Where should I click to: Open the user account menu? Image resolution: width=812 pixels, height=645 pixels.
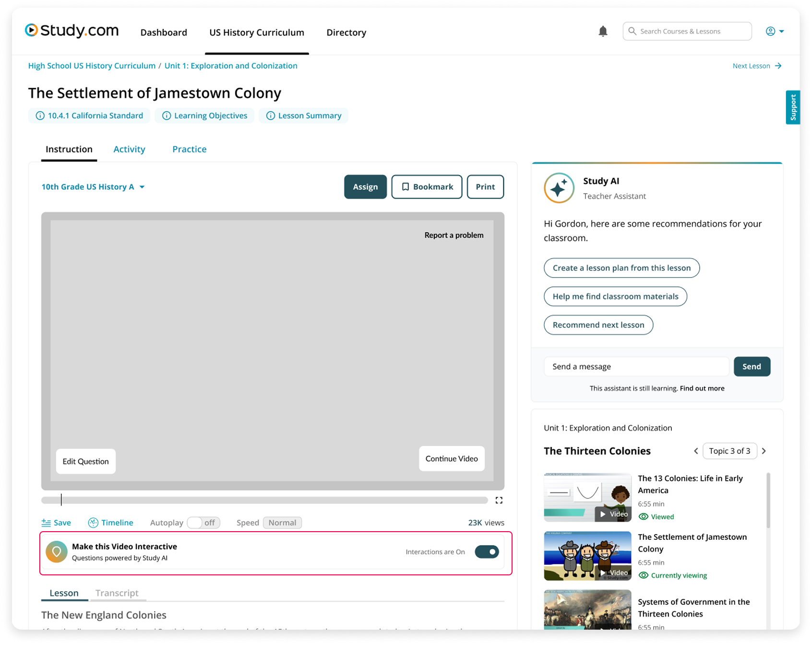point(775,31)
